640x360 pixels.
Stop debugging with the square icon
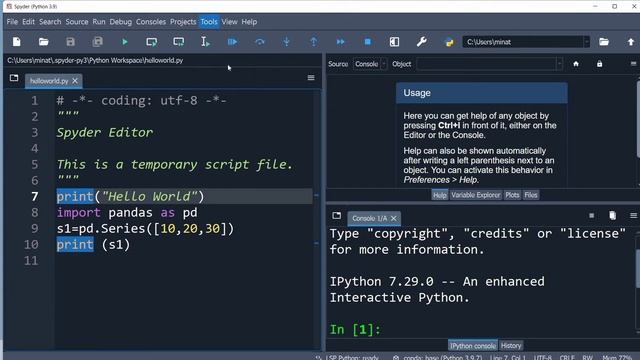[x=367, y=42]
